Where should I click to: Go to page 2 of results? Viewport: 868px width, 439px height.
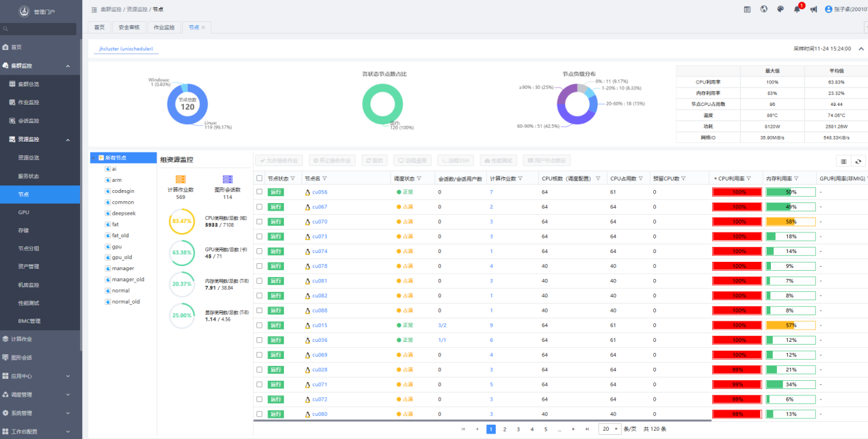(505, 429)
